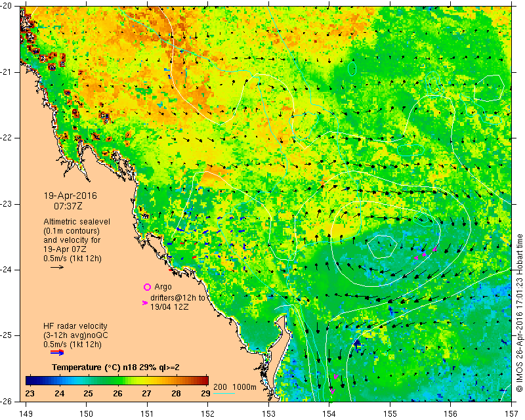This screenshot has height=420, width=525.
Task: Click the 'HF radar velocity' label
Action: click(75, 326)
